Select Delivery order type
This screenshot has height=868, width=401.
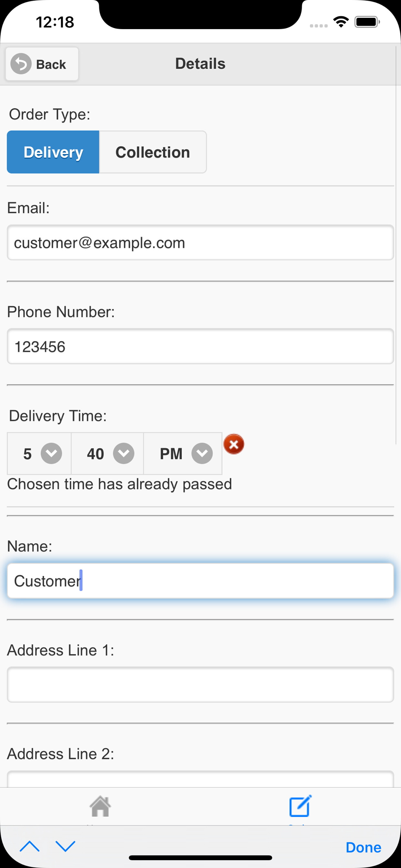click(x=53, y=152)
